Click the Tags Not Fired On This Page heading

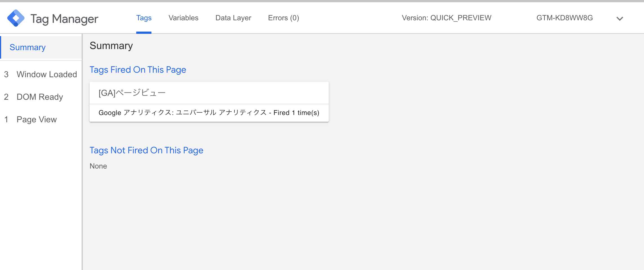[x=146, y=150]
